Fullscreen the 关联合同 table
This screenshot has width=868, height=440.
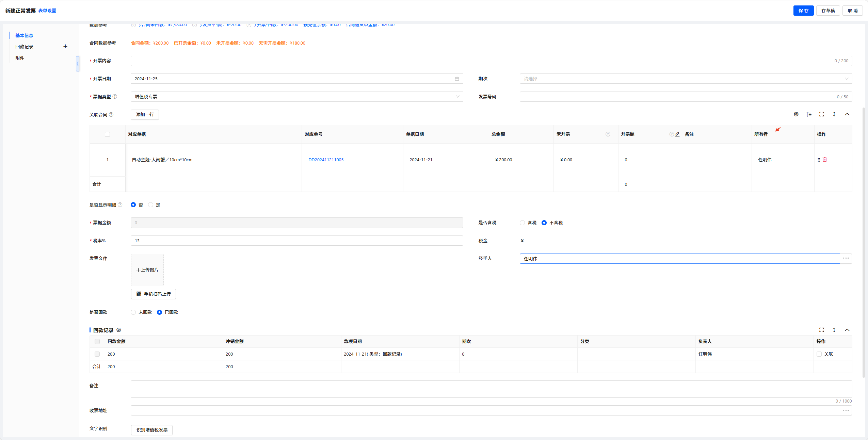[x=821, y=114]
